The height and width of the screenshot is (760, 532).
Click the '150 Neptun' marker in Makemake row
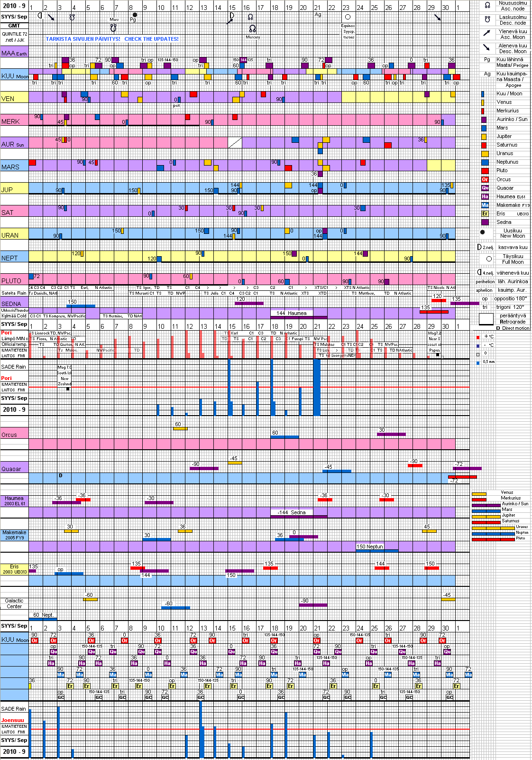(369, 547)
